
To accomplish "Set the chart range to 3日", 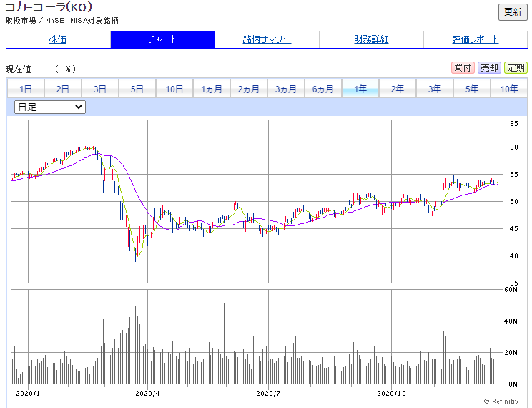I will point(100,89).
